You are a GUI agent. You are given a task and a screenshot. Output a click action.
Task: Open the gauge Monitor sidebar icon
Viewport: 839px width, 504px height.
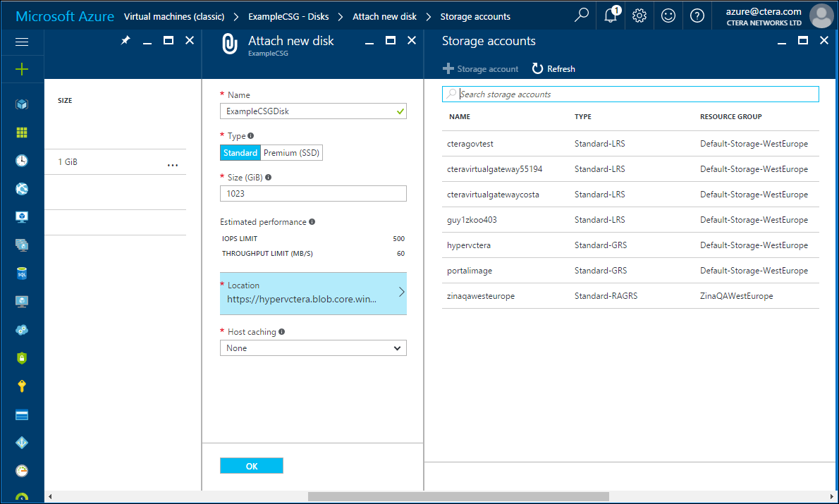click(x=22, y=471)
